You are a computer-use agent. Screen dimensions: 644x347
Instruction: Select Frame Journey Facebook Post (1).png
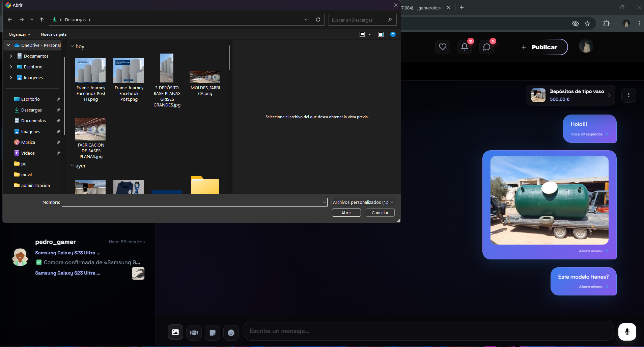91,80
